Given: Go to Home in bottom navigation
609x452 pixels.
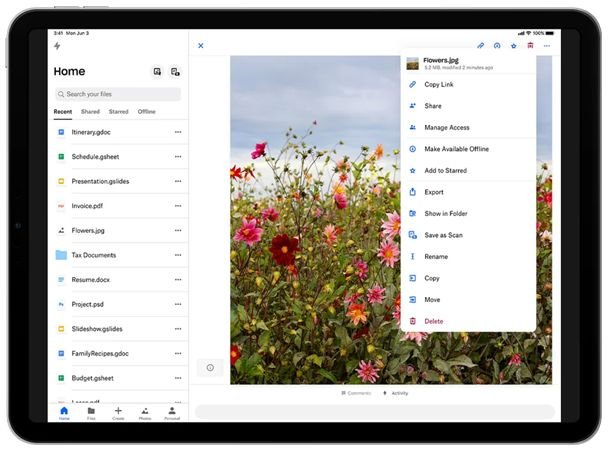Looking at the screenshot, I should point(64,413).
